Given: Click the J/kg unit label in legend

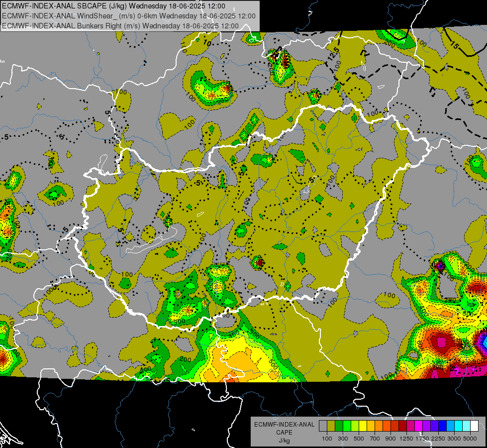Looking at the screenshot, I should (284, 441).
